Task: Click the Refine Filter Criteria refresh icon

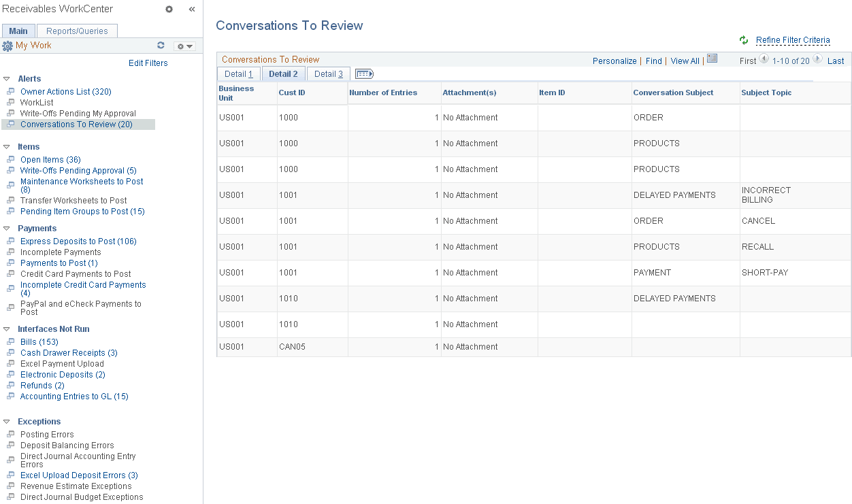Action: [x=744, y=40]
